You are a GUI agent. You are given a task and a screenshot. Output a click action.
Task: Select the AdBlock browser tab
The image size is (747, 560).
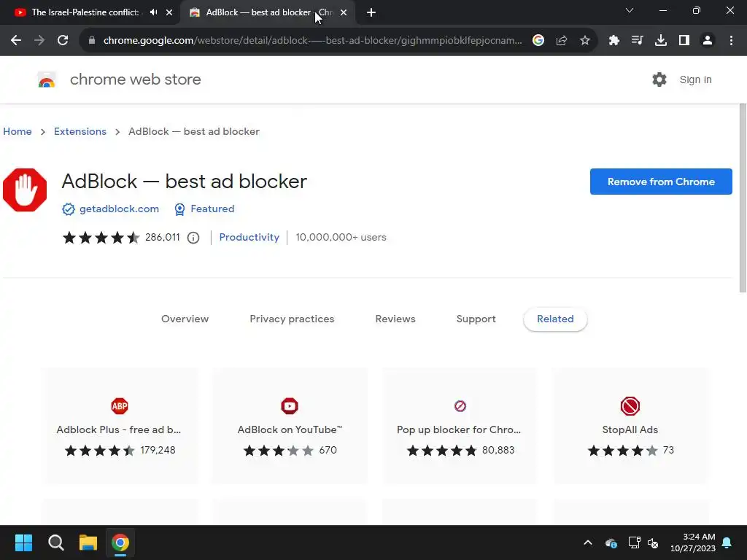tap(267, 12)
